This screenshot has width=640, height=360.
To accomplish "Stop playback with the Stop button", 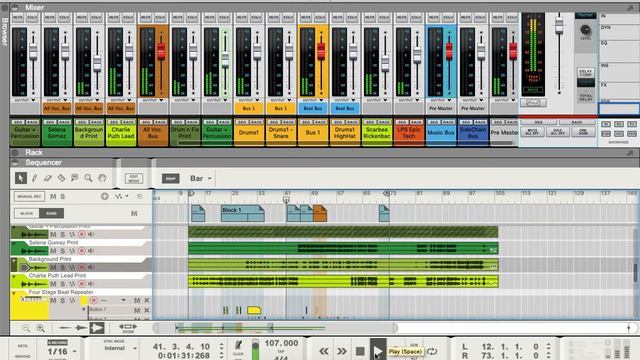I will click(360, 351).
